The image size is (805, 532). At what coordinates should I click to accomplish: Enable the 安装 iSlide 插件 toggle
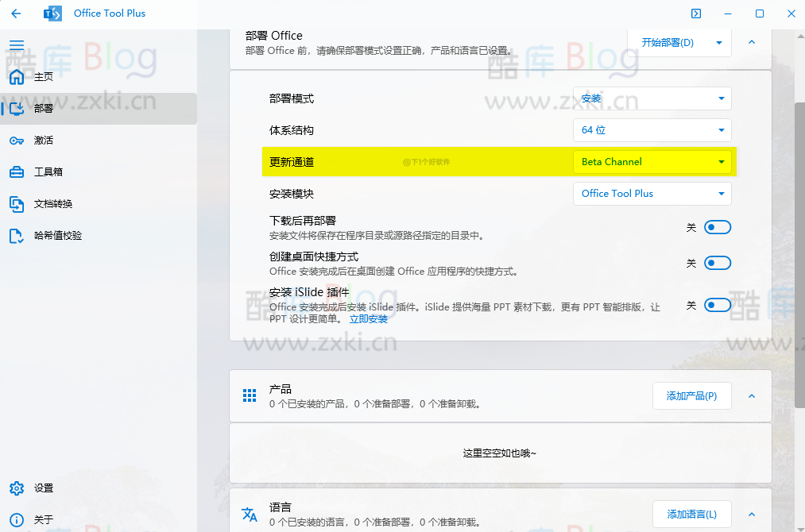tap(717, 304)
